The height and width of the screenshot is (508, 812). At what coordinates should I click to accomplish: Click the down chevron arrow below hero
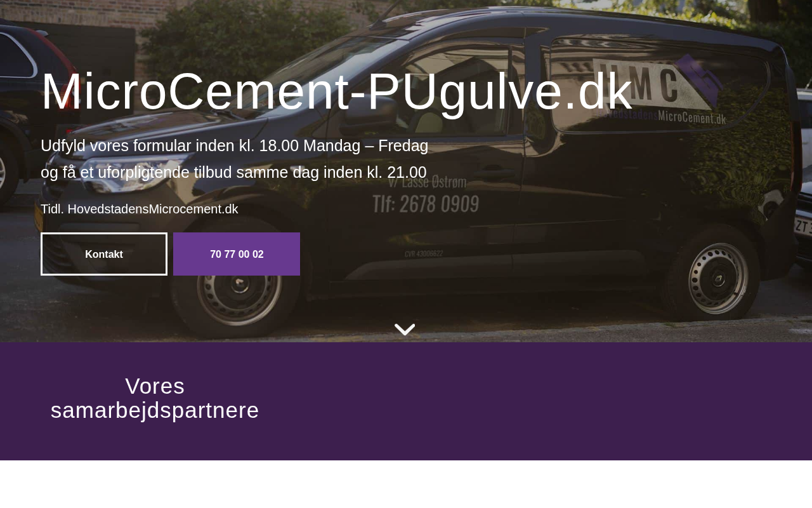pos(405,329)
